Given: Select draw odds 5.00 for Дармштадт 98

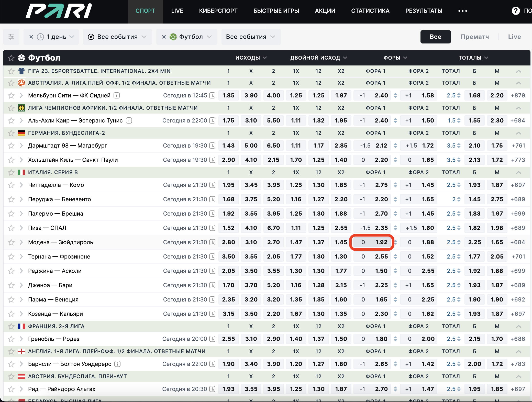Looking at the screenshot, I should (251, 146).
